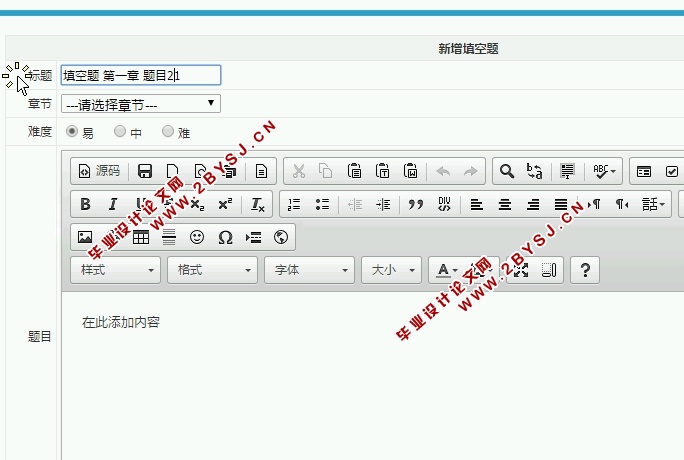Viewport: 684px width, 460px height.
Task: Click the Replace icon
Action: (534, 171)
